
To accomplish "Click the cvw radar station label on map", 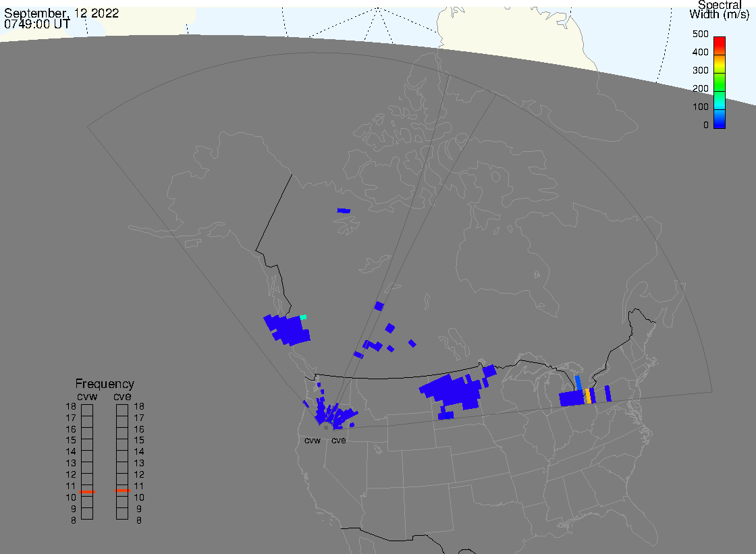I will [313, 441].
